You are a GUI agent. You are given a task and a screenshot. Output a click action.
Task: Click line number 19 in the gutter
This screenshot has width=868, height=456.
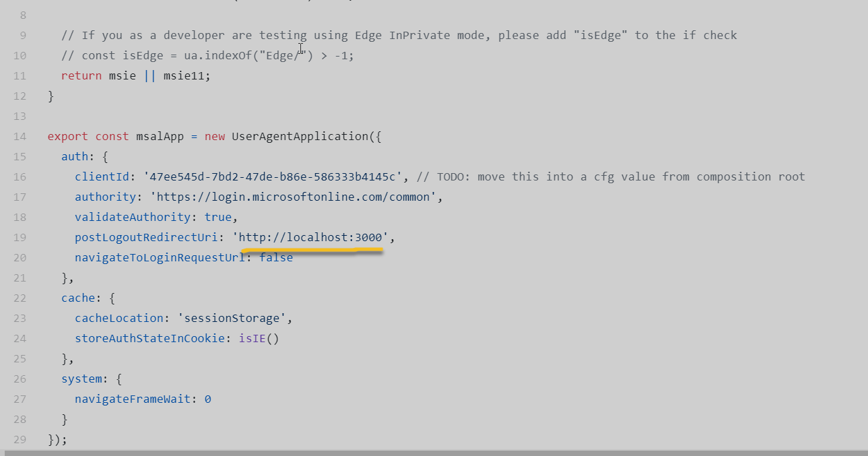coord(19,237)
